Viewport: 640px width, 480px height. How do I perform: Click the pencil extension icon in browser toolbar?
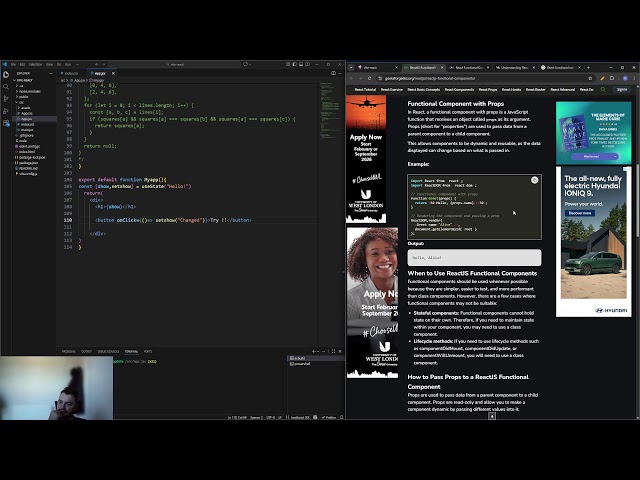point(602,78)
